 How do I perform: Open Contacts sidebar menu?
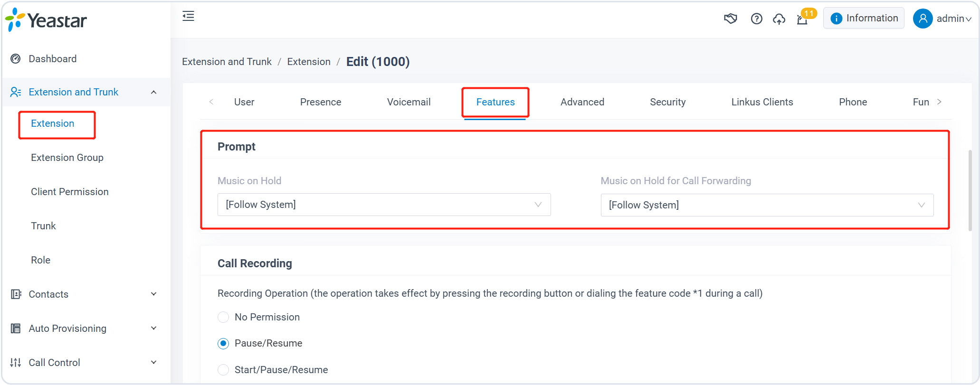point(86,294)
